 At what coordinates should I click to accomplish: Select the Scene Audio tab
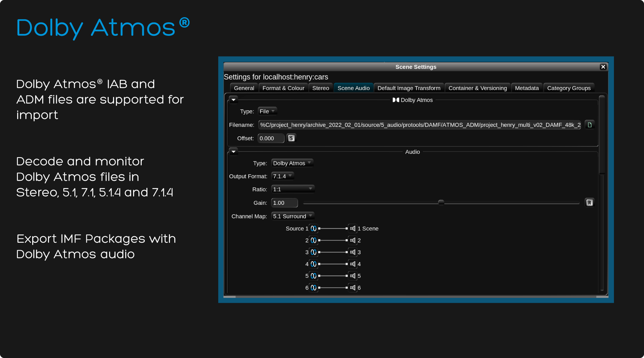click(x=353, y=88)
